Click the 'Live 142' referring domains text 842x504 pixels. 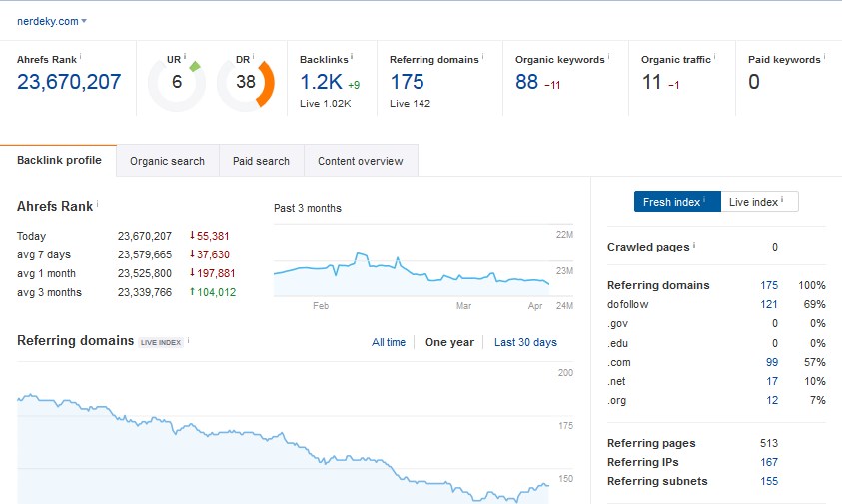pos(410,104)
